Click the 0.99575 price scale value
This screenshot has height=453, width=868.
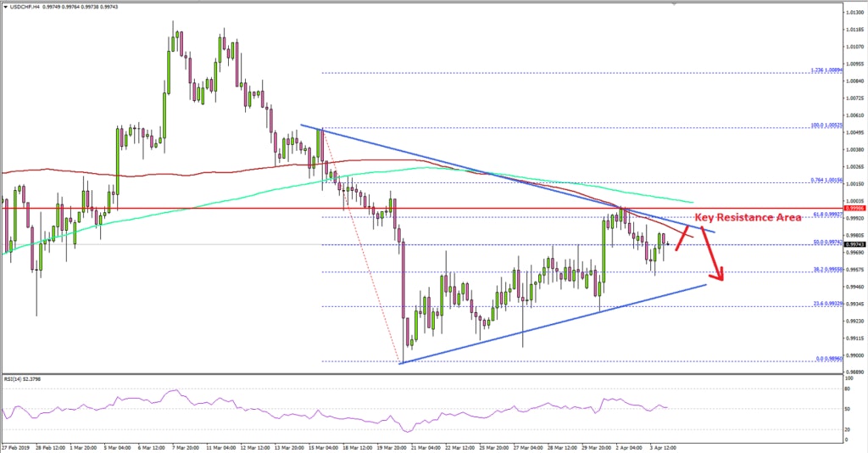pyautogui.click(x=855, y=270)
